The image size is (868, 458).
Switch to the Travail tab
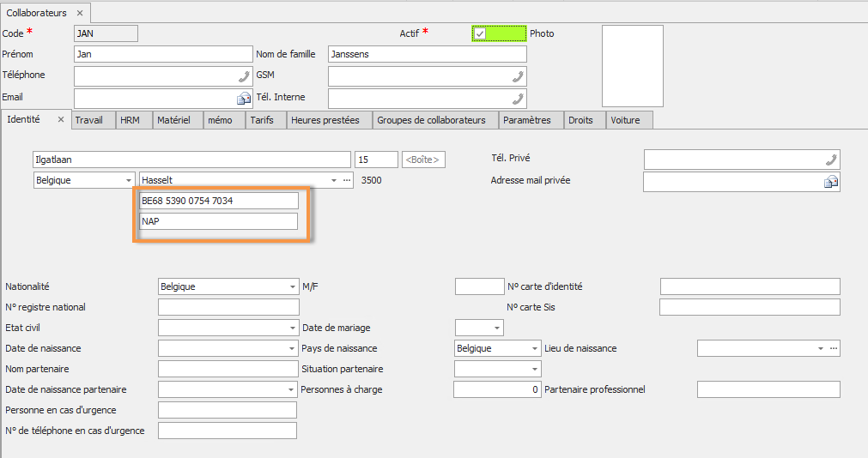(94, 120)
